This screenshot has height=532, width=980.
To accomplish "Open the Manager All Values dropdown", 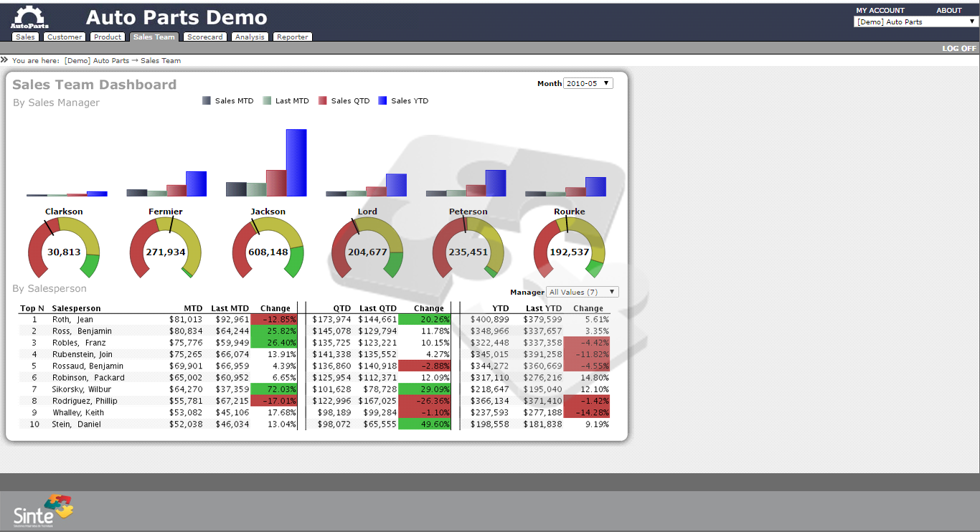I will [x=583, y=292].
